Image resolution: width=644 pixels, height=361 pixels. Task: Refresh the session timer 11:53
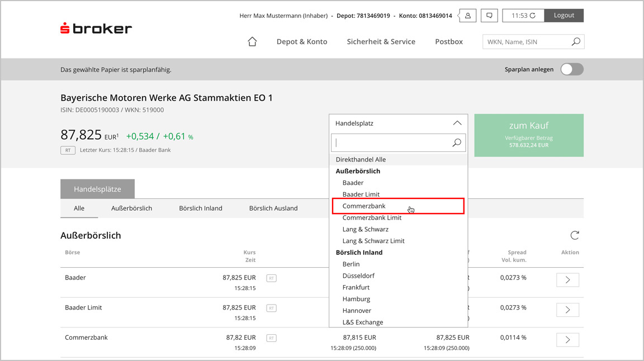(533, 16)
